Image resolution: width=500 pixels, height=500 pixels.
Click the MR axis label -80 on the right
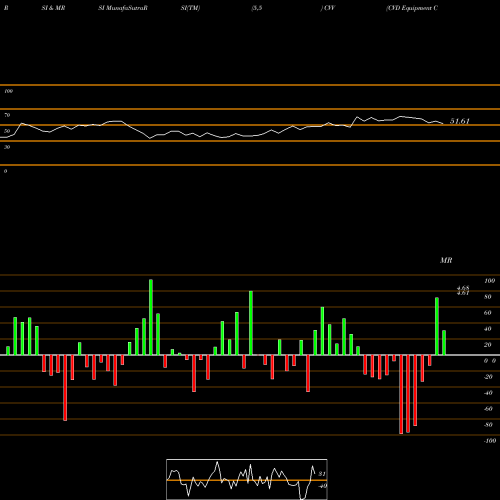(488, 425)
